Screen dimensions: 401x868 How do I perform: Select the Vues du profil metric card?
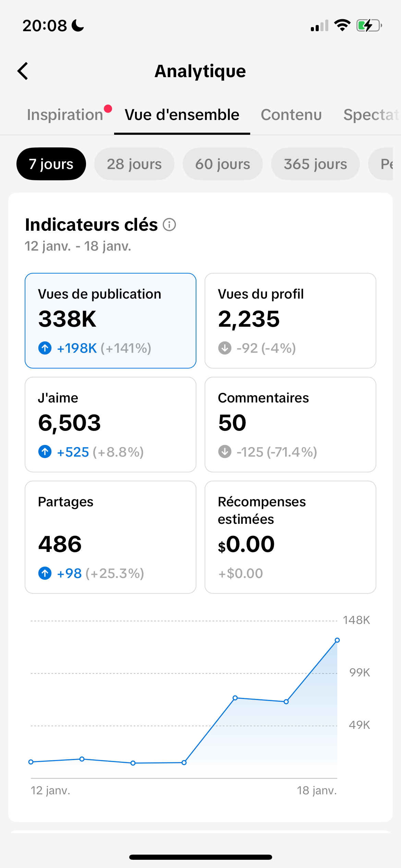(290, 321)
